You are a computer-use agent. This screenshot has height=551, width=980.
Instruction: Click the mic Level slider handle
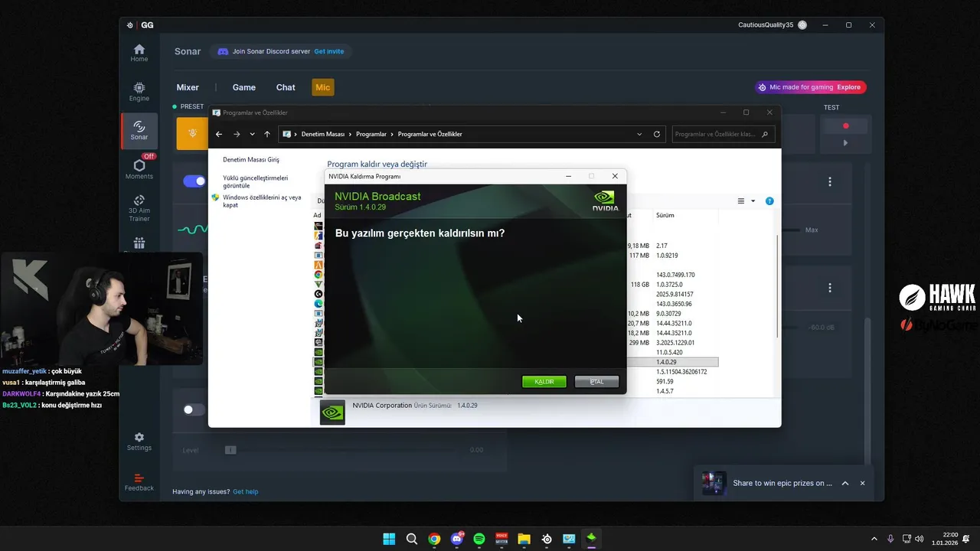[230, 450]
